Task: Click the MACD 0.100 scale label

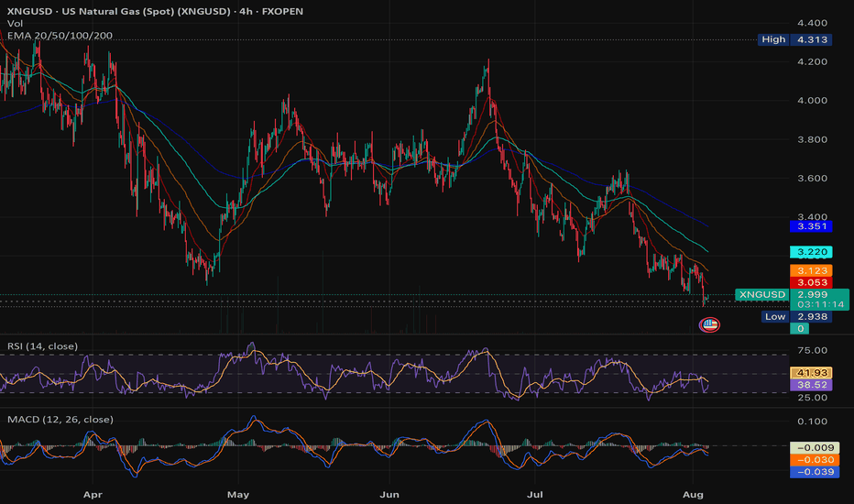Action: pos(812,422)
